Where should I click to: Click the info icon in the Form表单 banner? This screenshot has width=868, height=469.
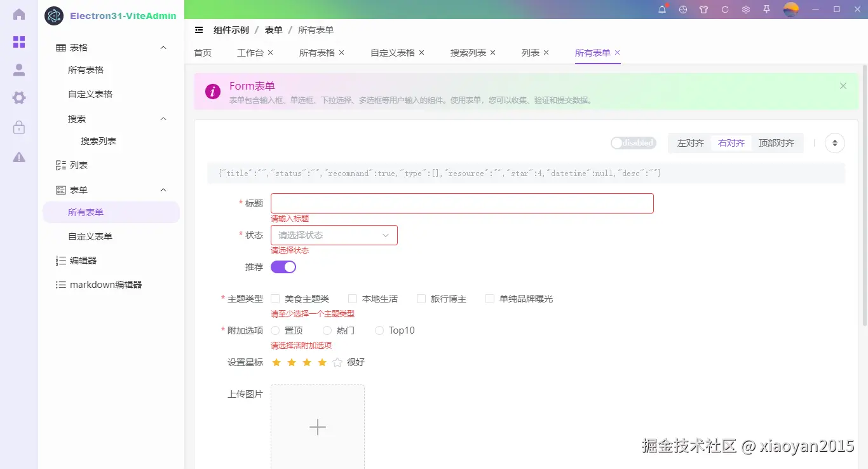point(213,92)
